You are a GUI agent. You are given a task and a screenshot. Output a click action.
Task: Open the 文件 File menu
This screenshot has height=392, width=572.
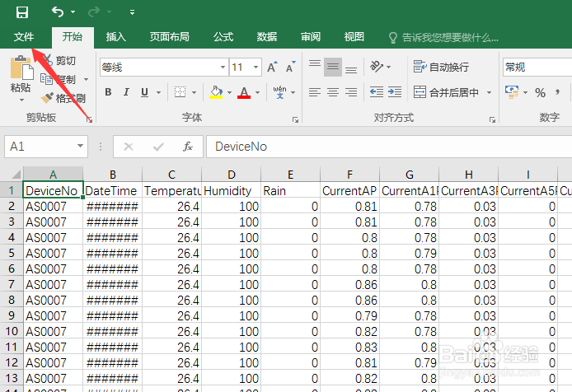pyautogui.click(x=24, y=37)
